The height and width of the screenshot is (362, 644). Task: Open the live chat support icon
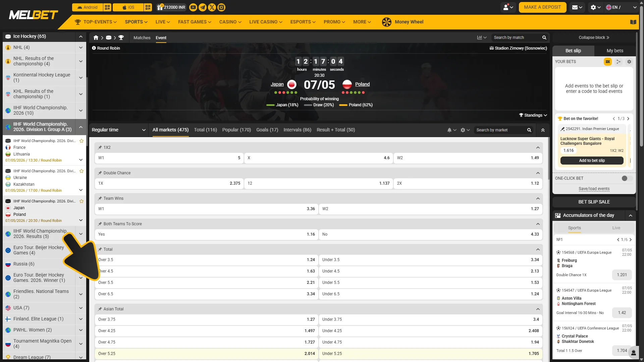(x=634, y=353)
